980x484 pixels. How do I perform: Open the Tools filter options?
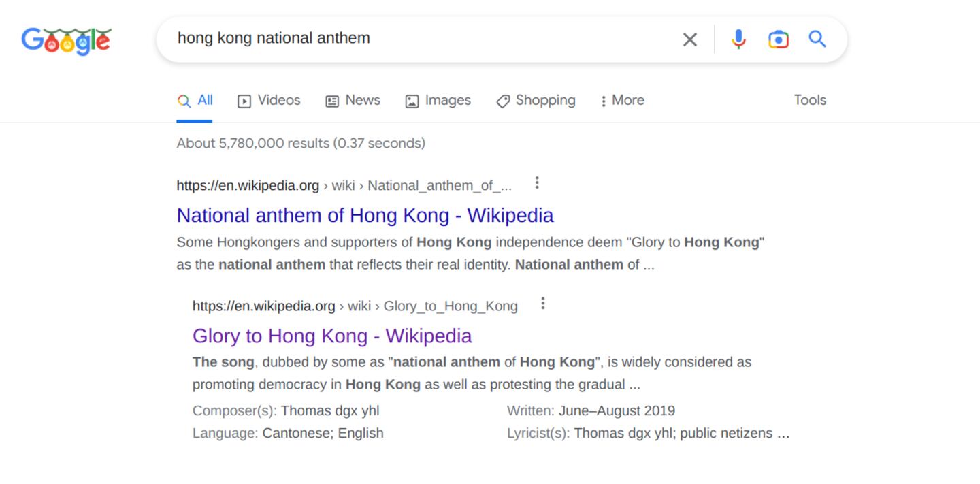pos(810,100)
